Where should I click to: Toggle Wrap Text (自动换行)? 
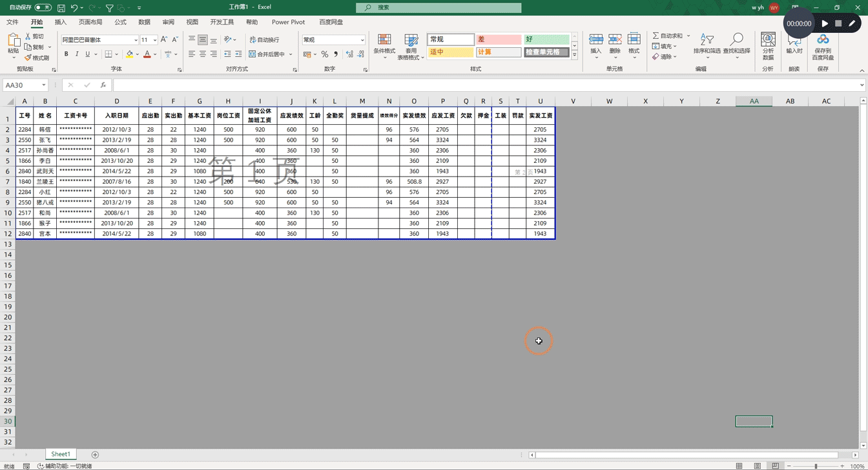264,39
